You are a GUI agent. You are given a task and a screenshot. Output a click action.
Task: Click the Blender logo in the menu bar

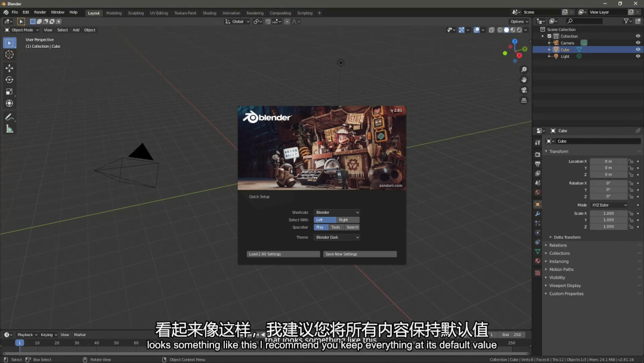tap(6, 13)
